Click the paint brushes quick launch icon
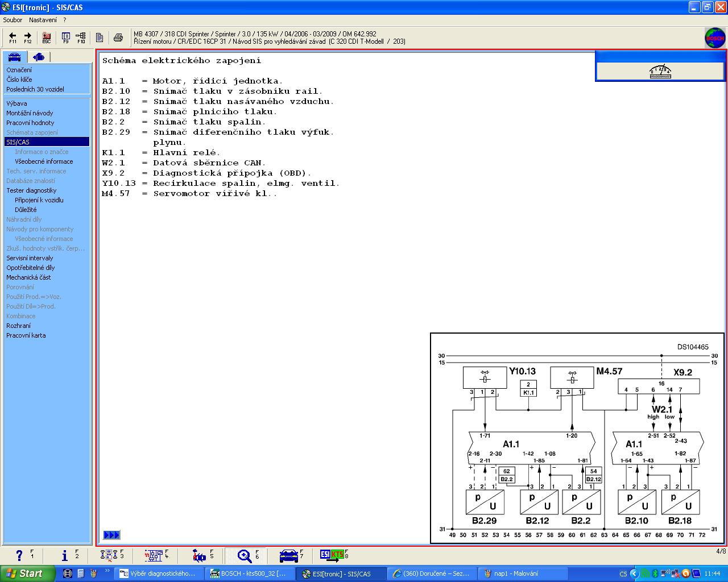This screenshot has width=728, height=582. [94, 573]
